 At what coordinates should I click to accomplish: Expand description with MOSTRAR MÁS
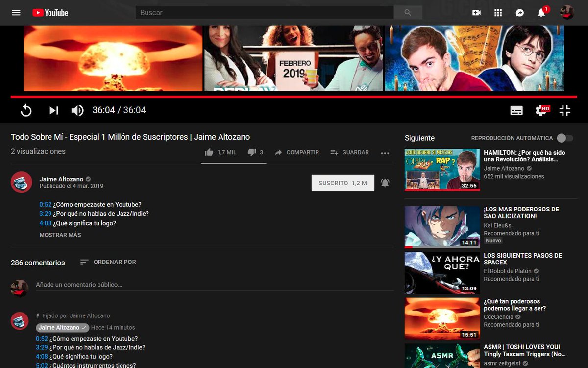tap(60, 235)
